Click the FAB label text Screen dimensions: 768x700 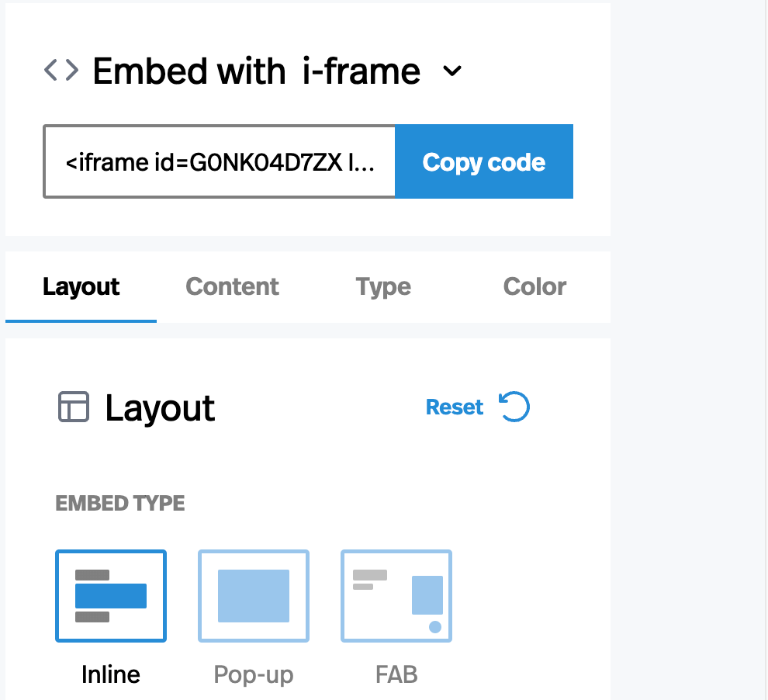(x=396, y=674)
